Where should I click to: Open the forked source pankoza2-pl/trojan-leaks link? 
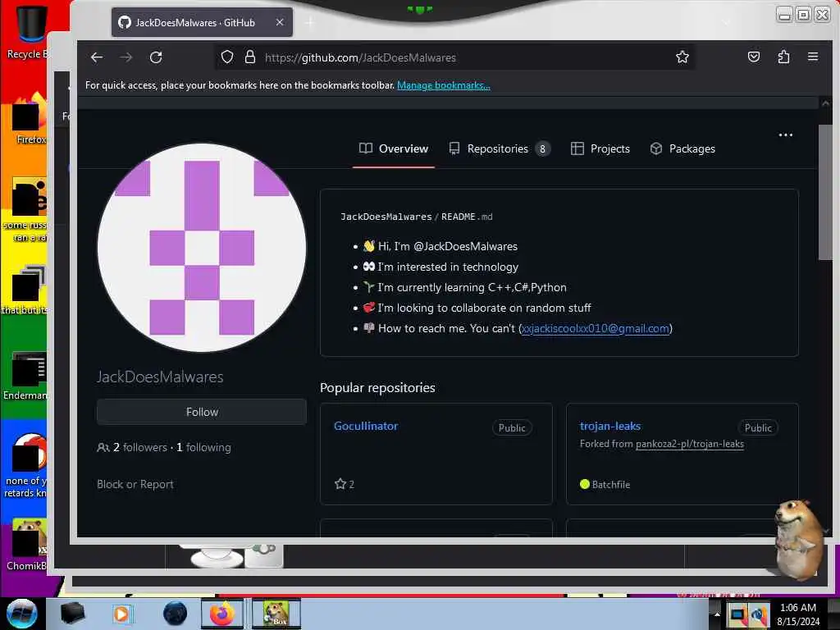690,444
